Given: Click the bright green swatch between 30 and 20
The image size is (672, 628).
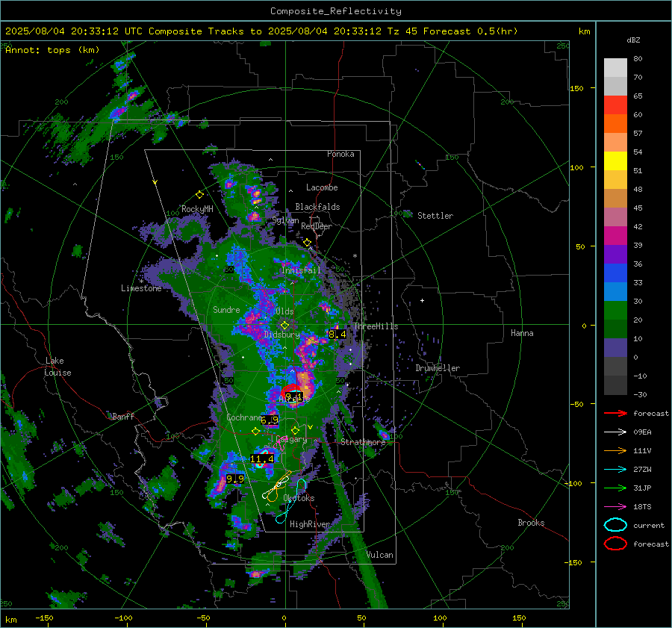Looking at the screenshot, I should [615, 311].
